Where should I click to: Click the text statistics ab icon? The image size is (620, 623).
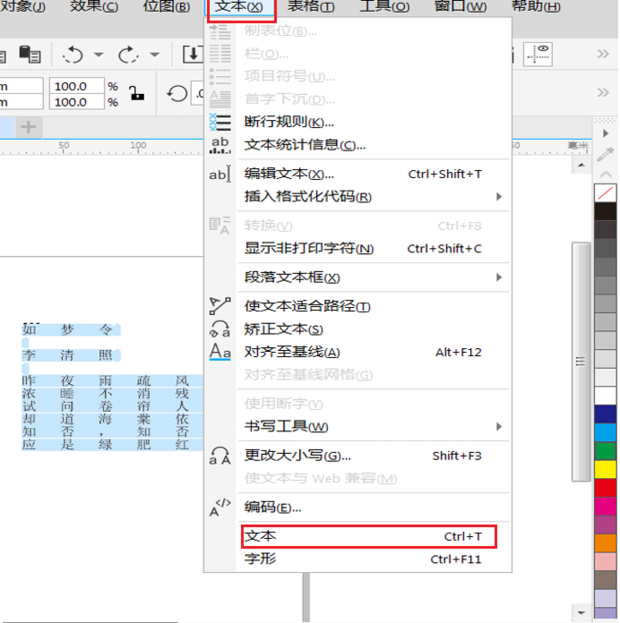tap(220, 145)
